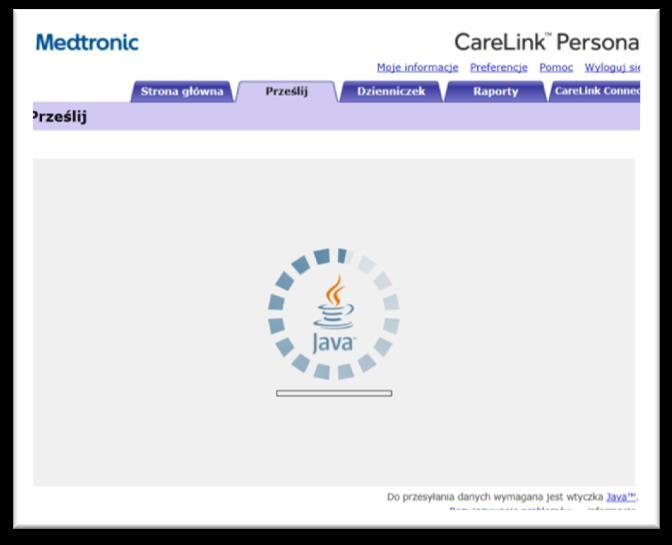Select the Prześlij tab
This screenshot has width=672, height=545.
click(x=286, y=91)
